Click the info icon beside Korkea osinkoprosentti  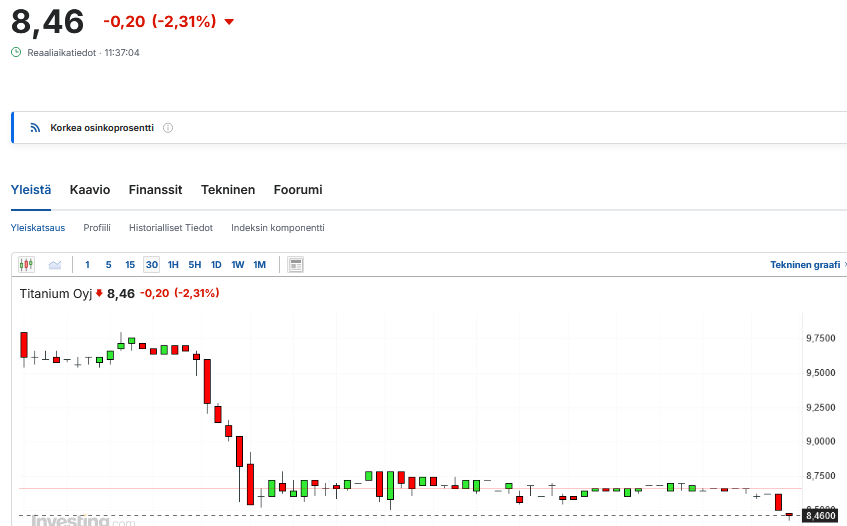pyautogui.click(x=168, y=128)
